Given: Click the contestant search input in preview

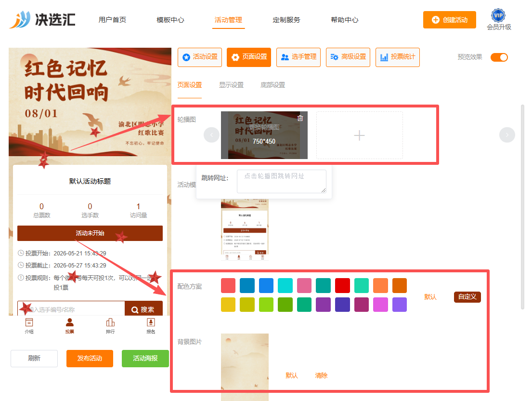Looking at the screenshot, I should (71, 309).
